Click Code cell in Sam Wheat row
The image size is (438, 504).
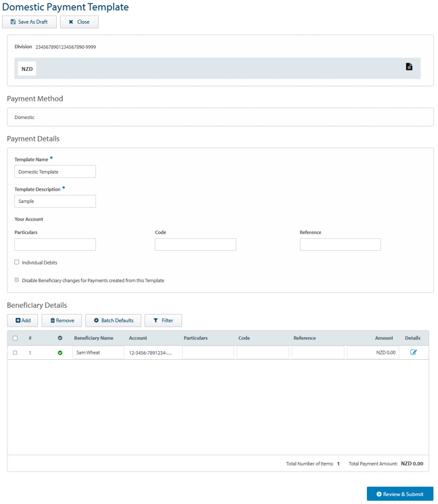pyautogui.click(x=263, y=352)
